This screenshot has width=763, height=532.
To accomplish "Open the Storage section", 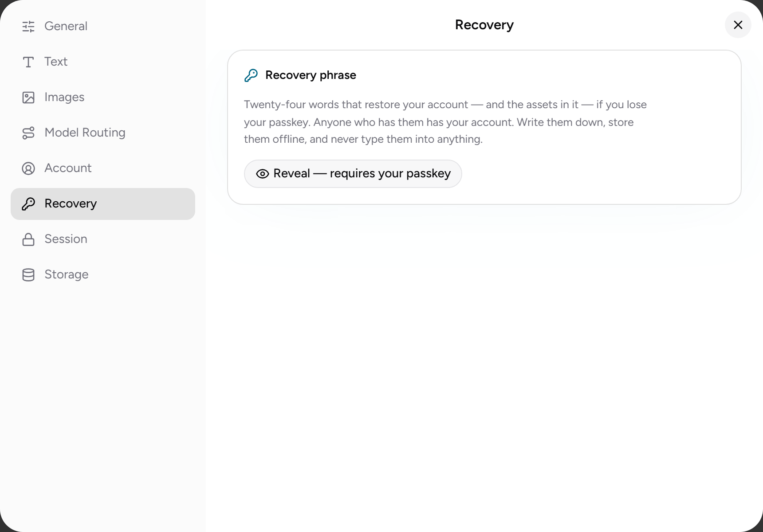I will tap(103, 275).
